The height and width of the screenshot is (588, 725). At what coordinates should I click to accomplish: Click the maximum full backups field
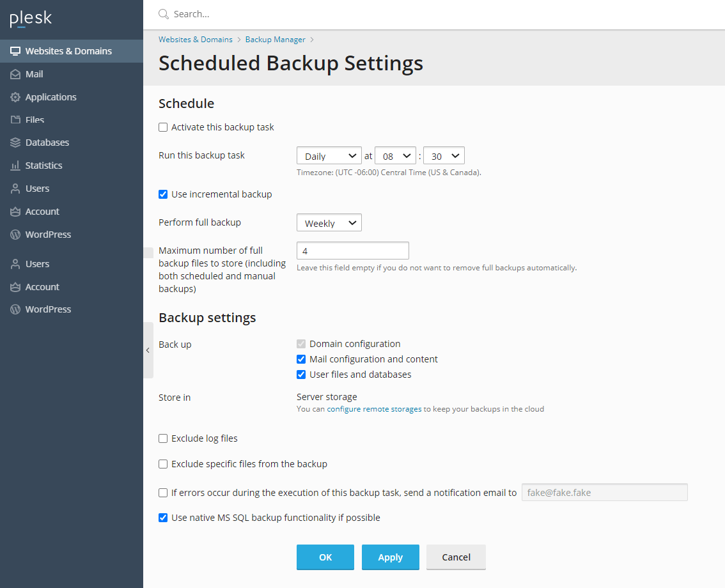click(352, 250)
